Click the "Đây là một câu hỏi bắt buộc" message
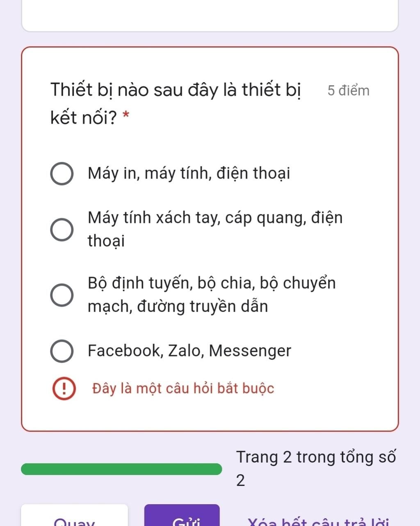 tap(183, 388)
